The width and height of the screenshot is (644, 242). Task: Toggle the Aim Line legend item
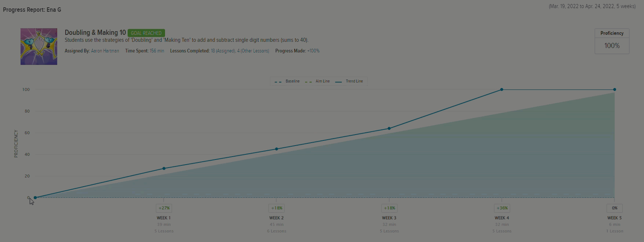(318, 81)
